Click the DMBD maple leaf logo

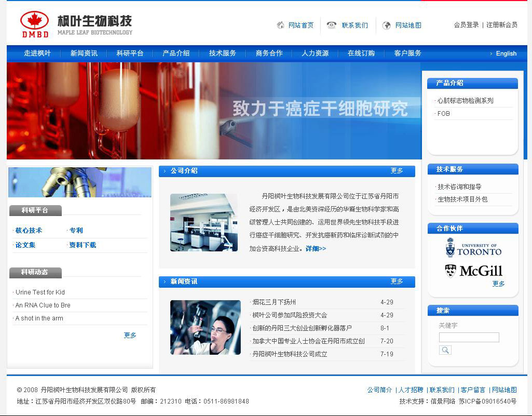(x=35, y=24)
